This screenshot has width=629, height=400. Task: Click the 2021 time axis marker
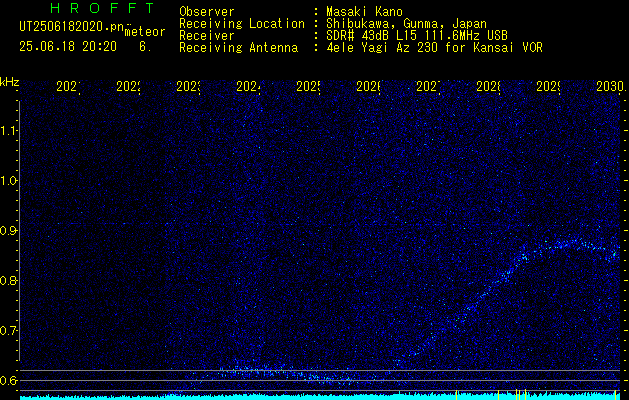click(x=68, y=87)
